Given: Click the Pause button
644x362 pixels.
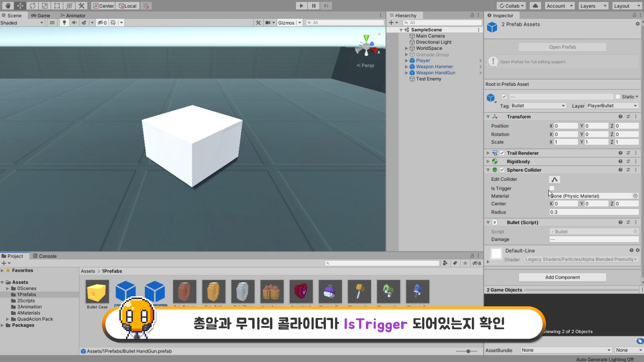Looking at the screenshot, I should 314,6.
